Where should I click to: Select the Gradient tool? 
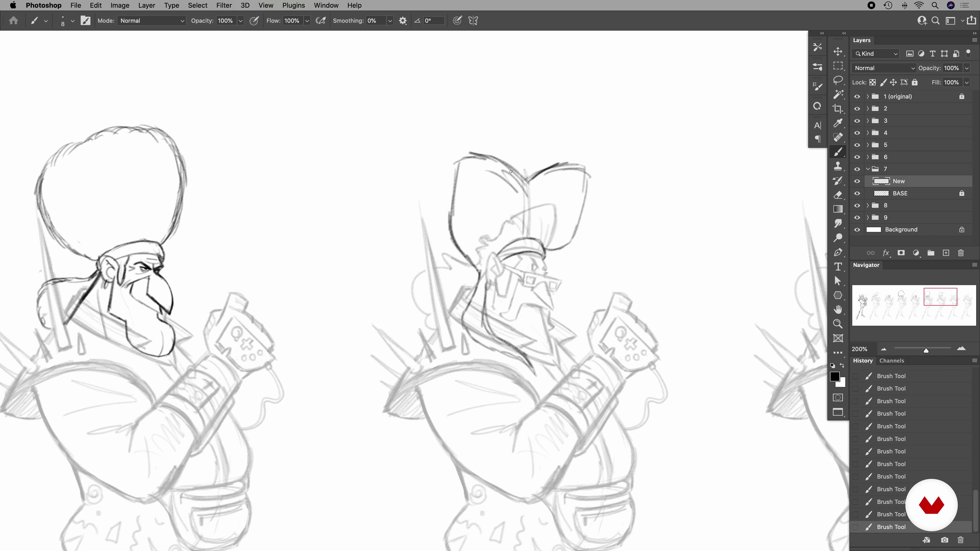click(838, 209)
